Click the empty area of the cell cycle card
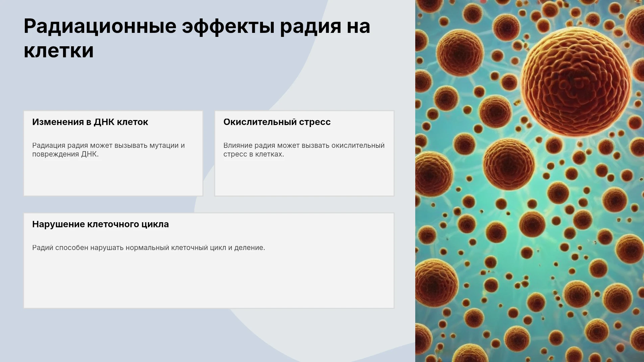The image size is (644, 362). (209, 280)
